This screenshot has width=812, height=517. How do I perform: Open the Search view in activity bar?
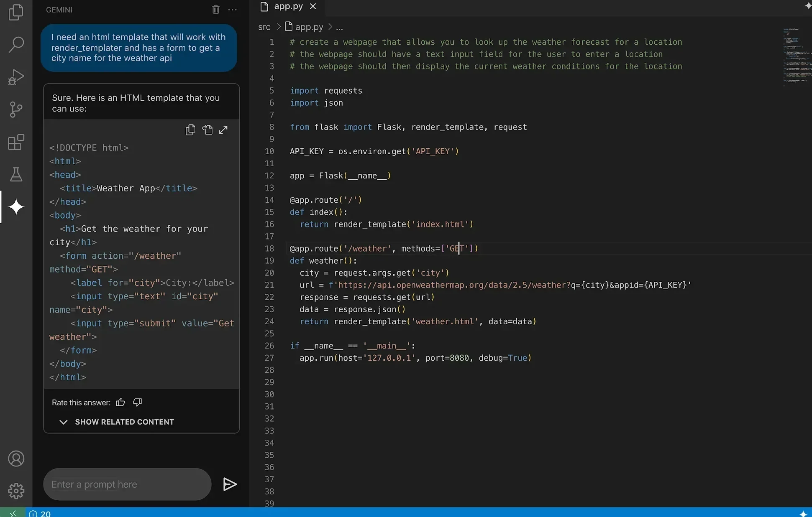(x=16, y=44)
